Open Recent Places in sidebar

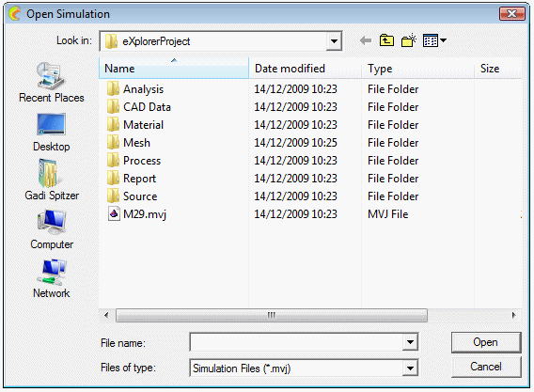(x=52, y=83)
